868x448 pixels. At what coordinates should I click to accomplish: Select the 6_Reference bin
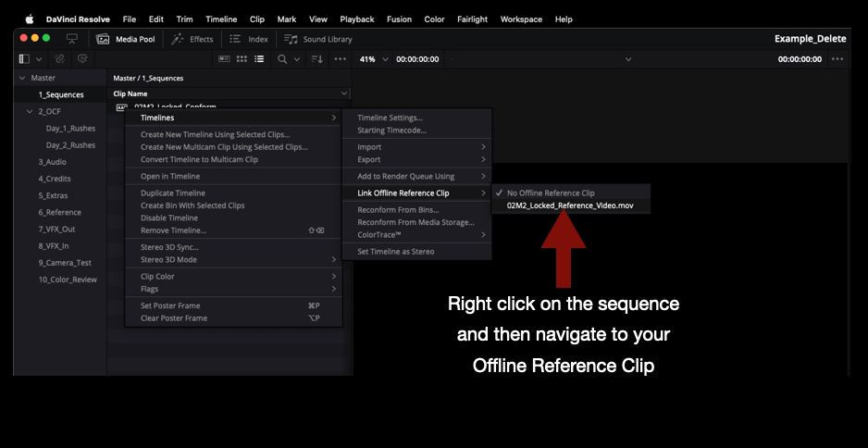pyautogui.click(x=59, y=212)
